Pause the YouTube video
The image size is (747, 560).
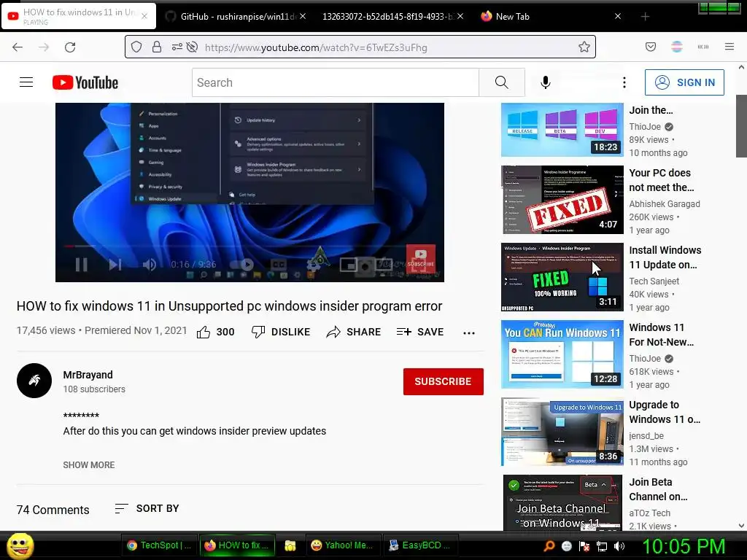click(x=82, y=264)
